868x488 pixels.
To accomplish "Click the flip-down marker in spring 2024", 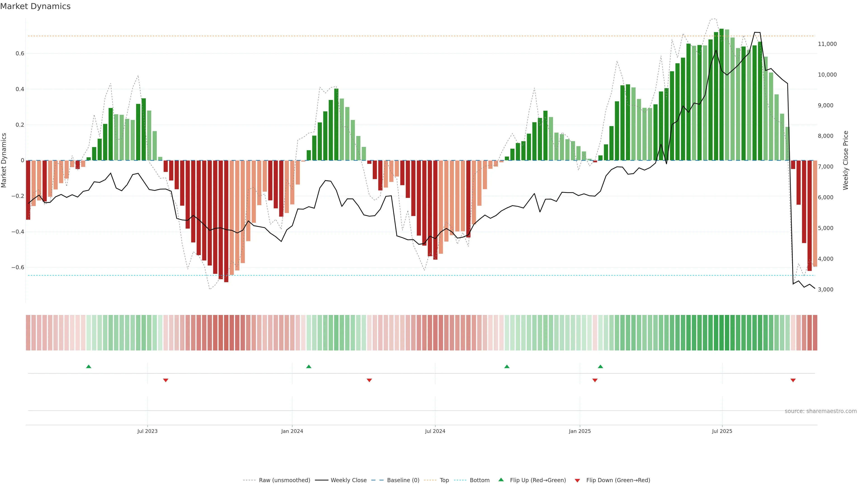I will point(369,380).
